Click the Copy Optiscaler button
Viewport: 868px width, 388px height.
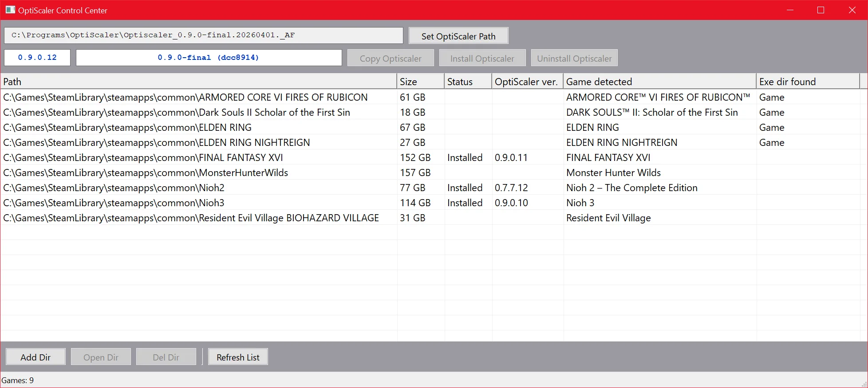pyautogui.click(x=391, y=58)
